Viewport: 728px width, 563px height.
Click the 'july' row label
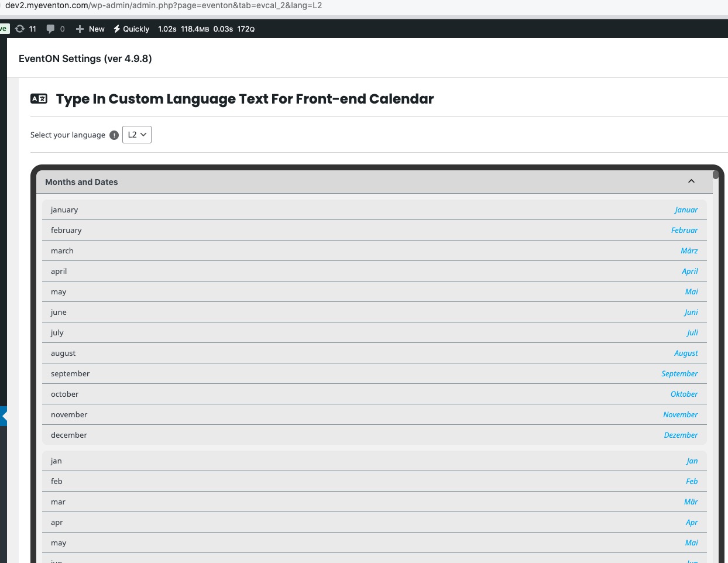click(57, 332)
